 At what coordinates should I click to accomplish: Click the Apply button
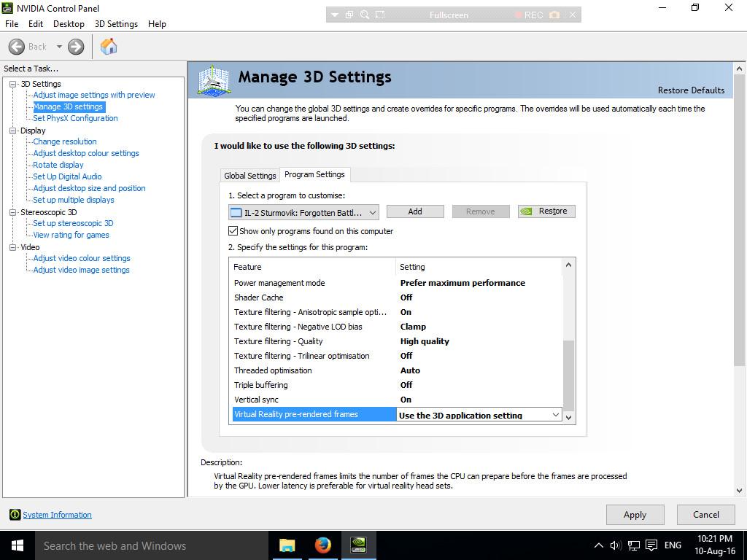[x=635, y=515]
